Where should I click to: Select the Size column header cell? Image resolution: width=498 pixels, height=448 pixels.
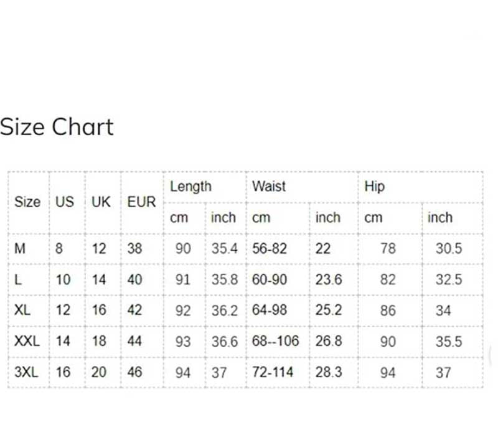[27, 202]
